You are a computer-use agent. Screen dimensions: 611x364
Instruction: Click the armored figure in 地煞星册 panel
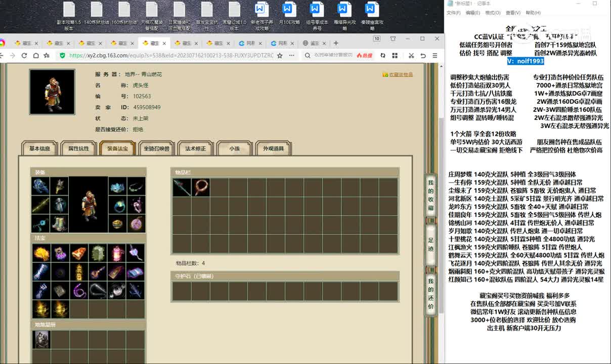click(41, 339)
